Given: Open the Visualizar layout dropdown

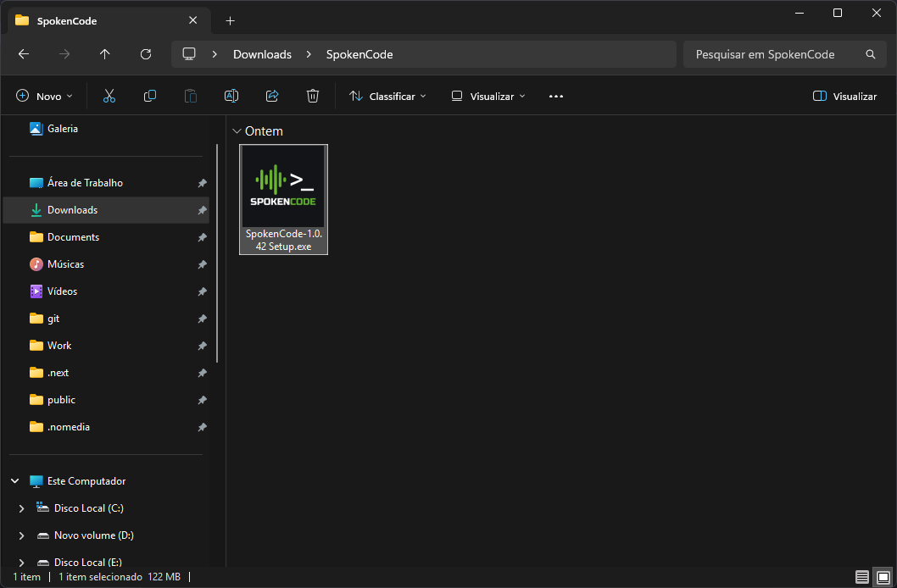Looking at the screenshot, I should (x=487, y=96).
